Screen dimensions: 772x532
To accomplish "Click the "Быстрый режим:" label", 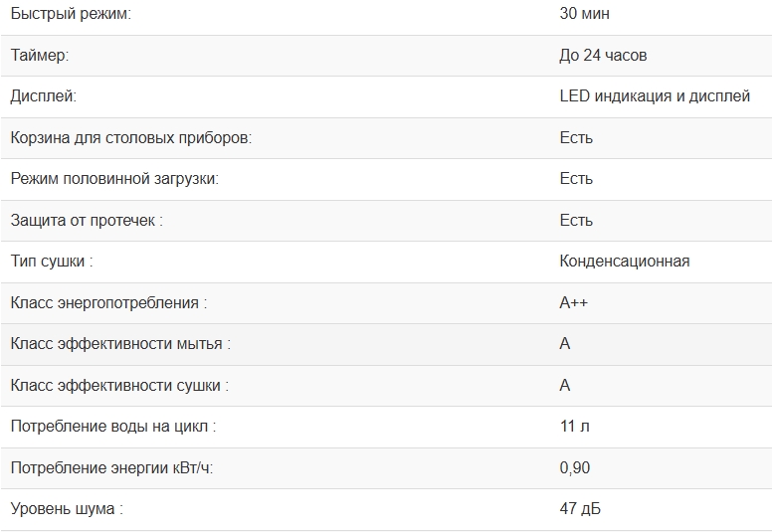I will click(x=70, y=14).
